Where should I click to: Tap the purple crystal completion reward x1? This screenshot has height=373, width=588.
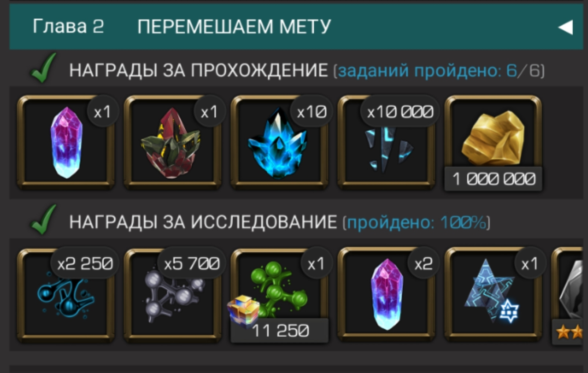(66, 142)
